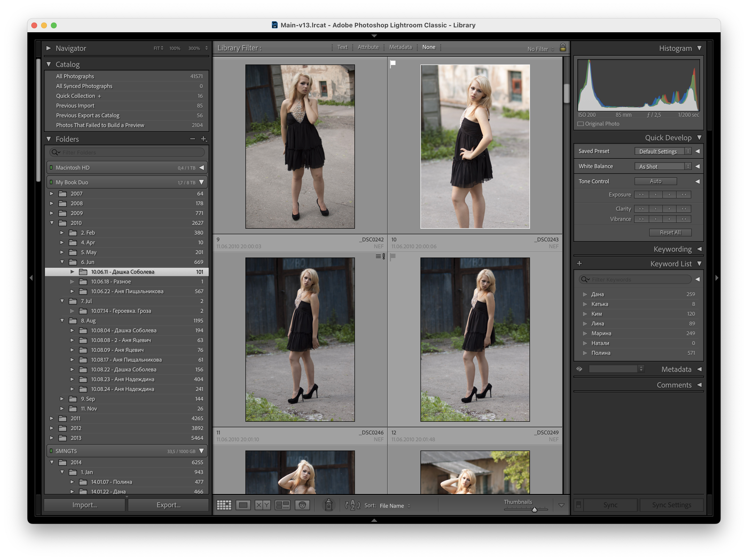Switch to Grid view
Viewport: 748px width, 560px height.
coord(224,505)
